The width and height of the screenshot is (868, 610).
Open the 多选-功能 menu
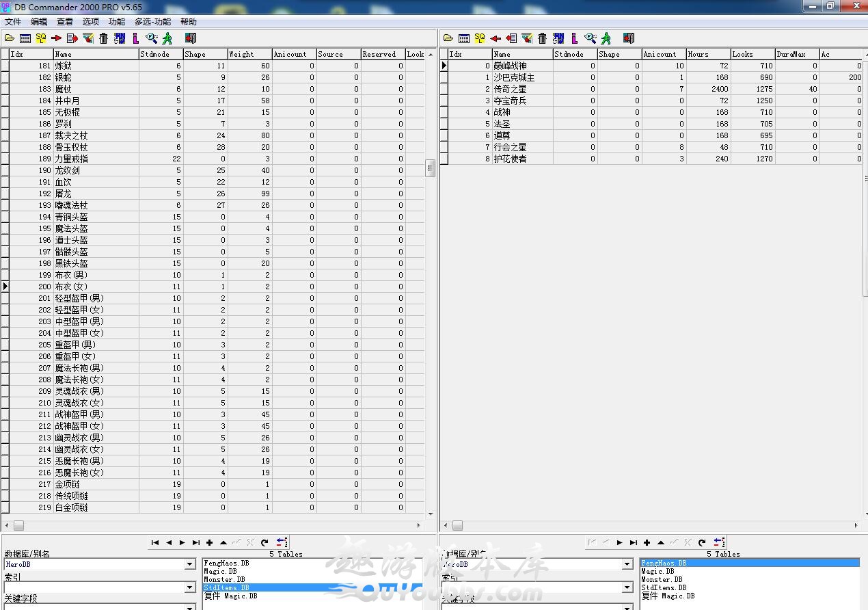152,22
